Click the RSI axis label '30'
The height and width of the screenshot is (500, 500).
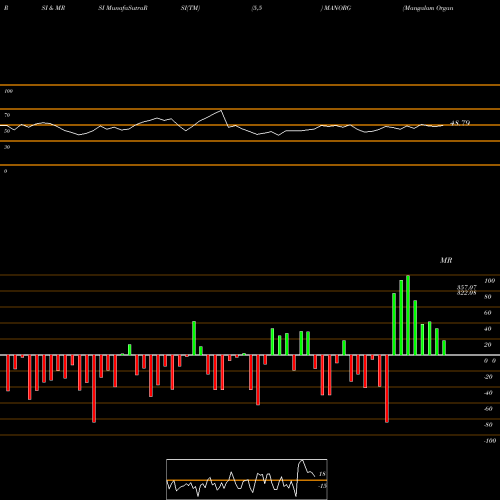pos(7,147)
